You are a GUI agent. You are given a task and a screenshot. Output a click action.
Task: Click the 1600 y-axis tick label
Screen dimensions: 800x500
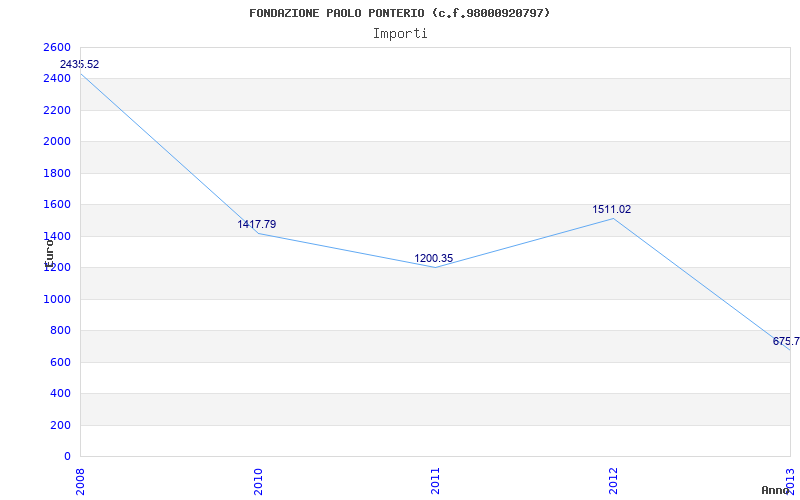(55, 205)
